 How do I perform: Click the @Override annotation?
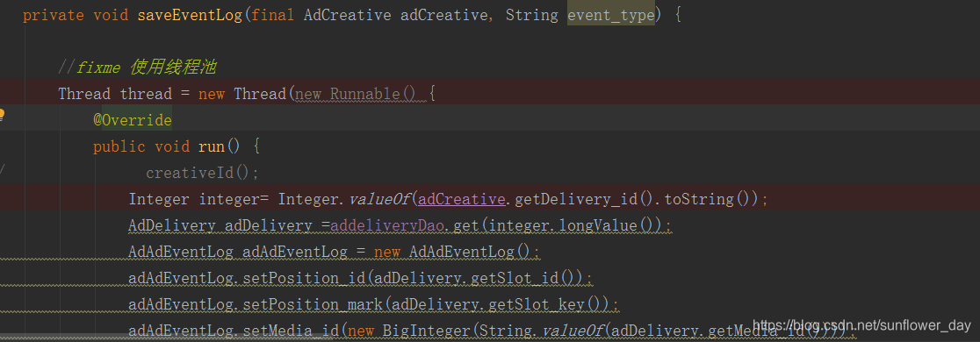133,120
